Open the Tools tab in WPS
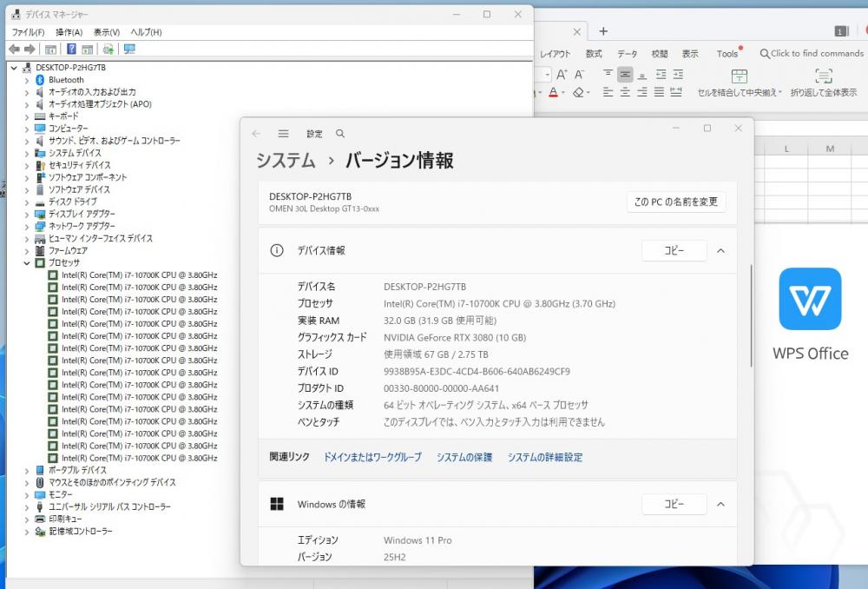Viewport: 868px width, 589px height. point(727,54)
